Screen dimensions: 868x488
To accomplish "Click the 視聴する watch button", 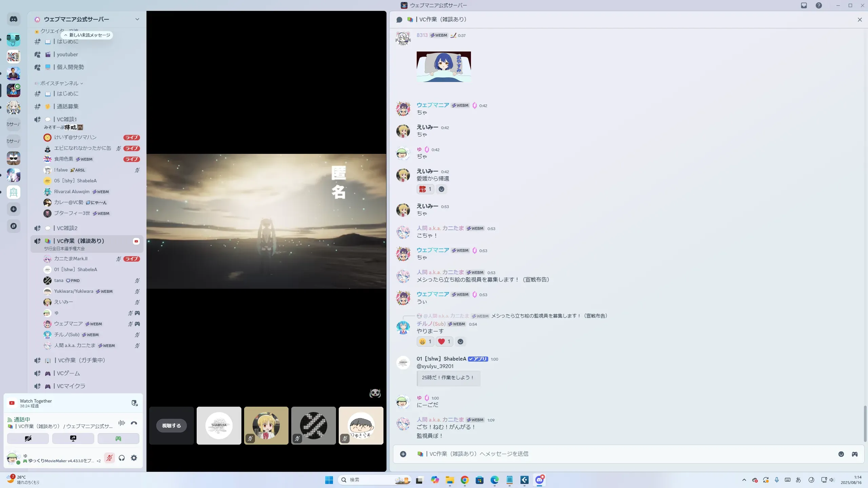I will pos(171,426).
